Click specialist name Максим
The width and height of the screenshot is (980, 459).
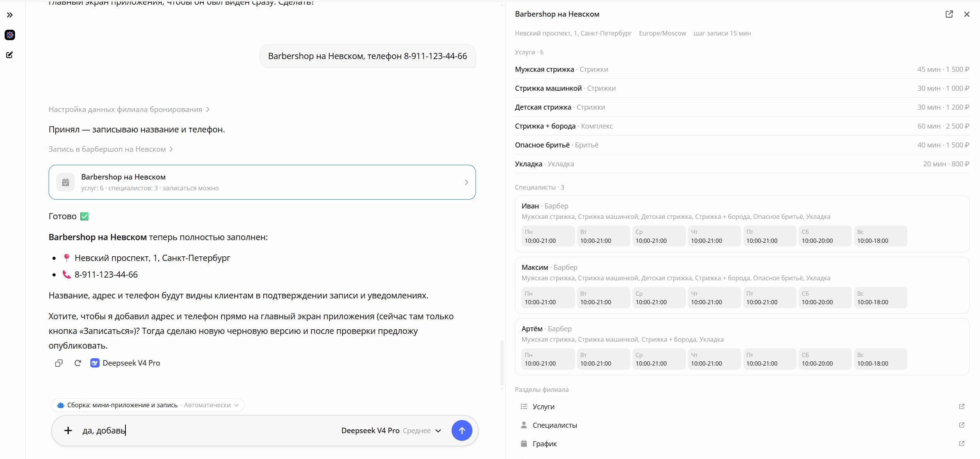tap(535, 268)
